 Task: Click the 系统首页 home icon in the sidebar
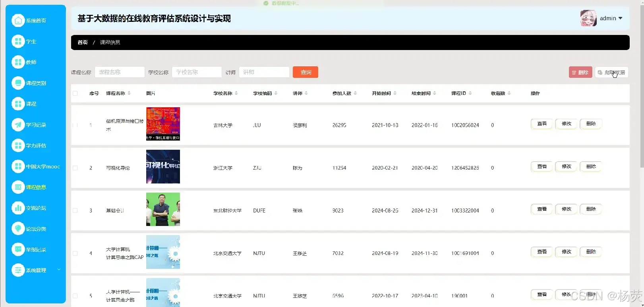(18, 20)
